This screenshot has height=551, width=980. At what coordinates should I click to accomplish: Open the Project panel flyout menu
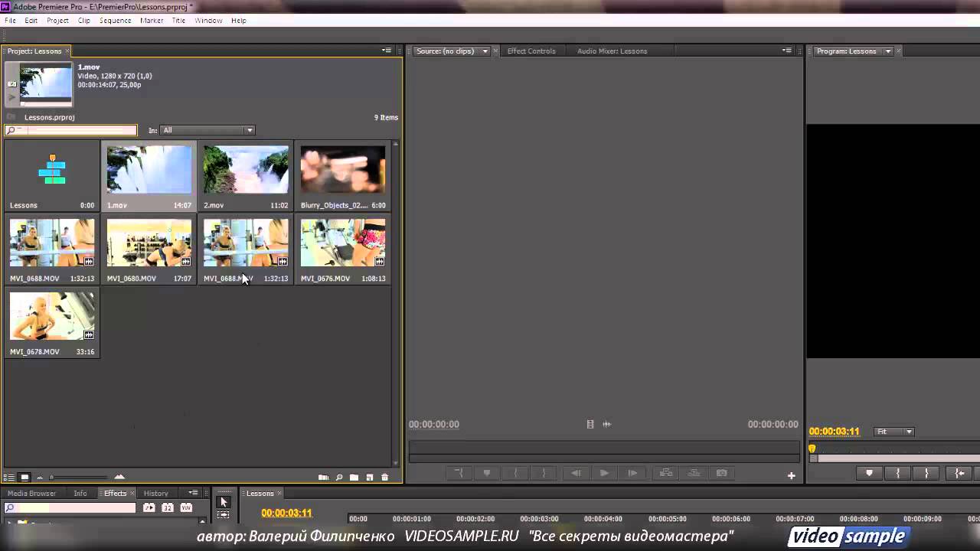(387, 51)
